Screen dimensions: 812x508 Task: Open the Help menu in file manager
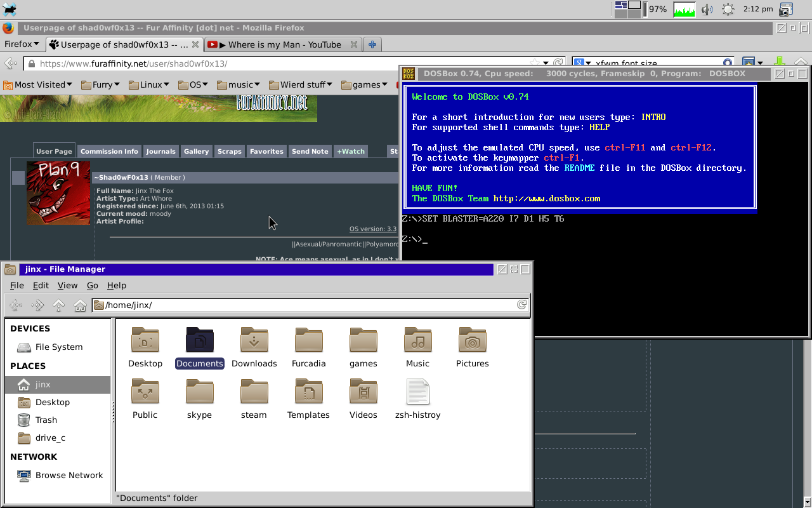pos(117,285)
